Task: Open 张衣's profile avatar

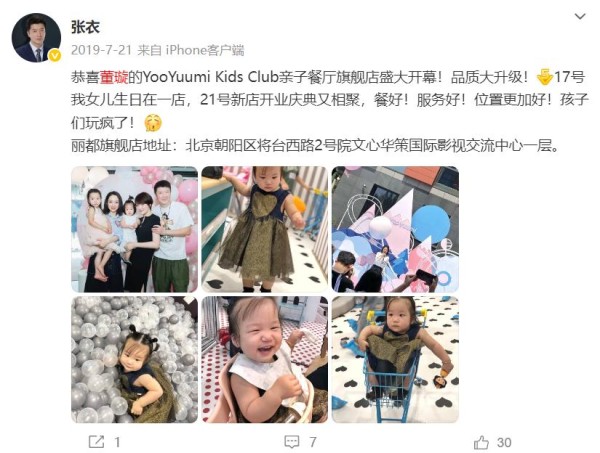Action: 36,37
